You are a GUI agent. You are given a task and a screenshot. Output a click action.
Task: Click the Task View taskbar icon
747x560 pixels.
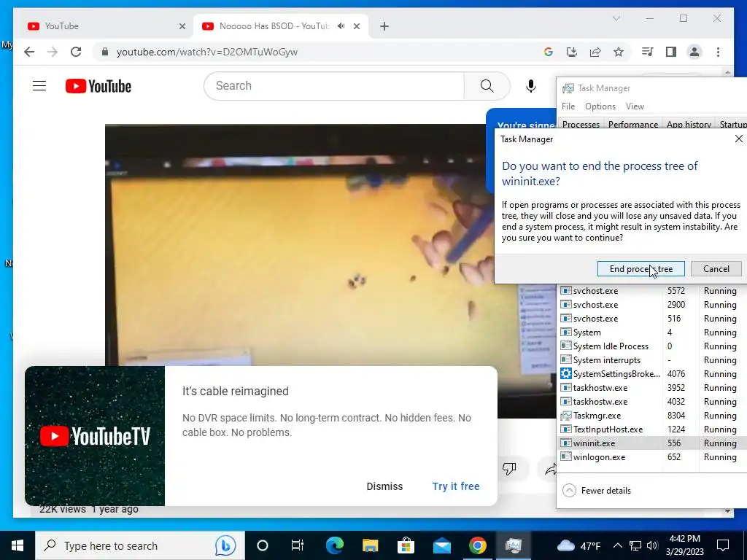point(298,545)
